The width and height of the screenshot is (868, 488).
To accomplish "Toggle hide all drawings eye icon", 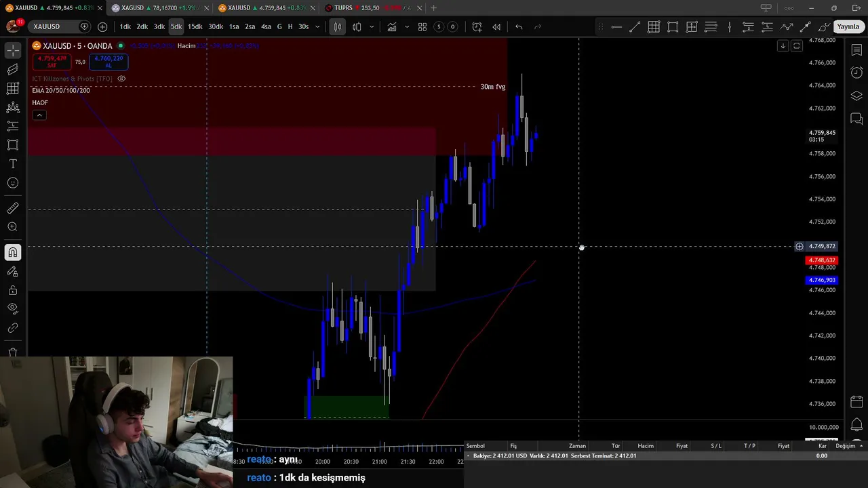I will point(13,308).
